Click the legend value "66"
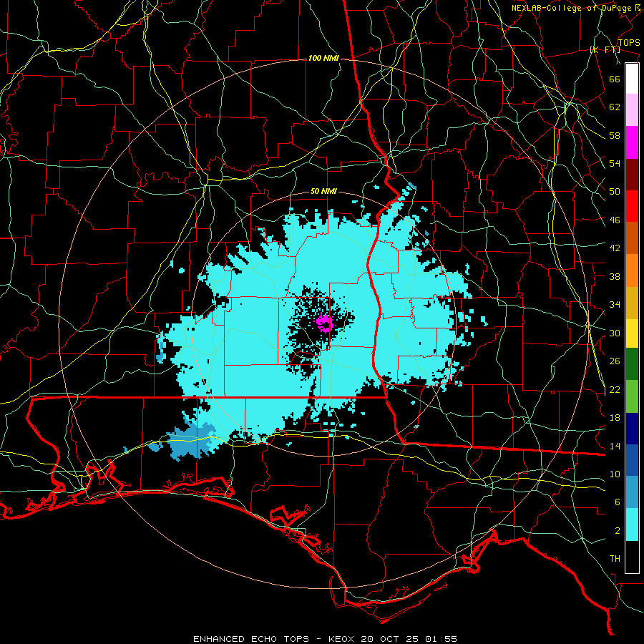The width and height of the screenshot is (644, 644). (x=615, y=79)
